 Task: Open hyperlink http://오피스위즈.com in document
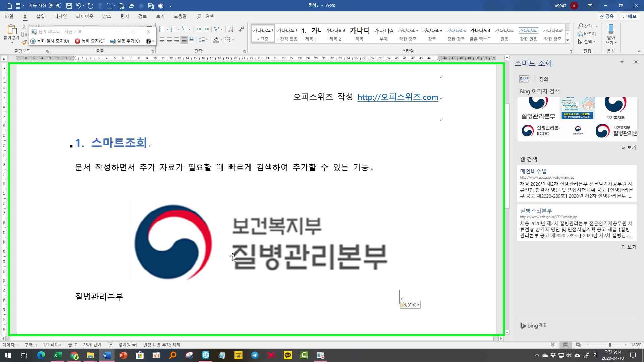[398, 97]
